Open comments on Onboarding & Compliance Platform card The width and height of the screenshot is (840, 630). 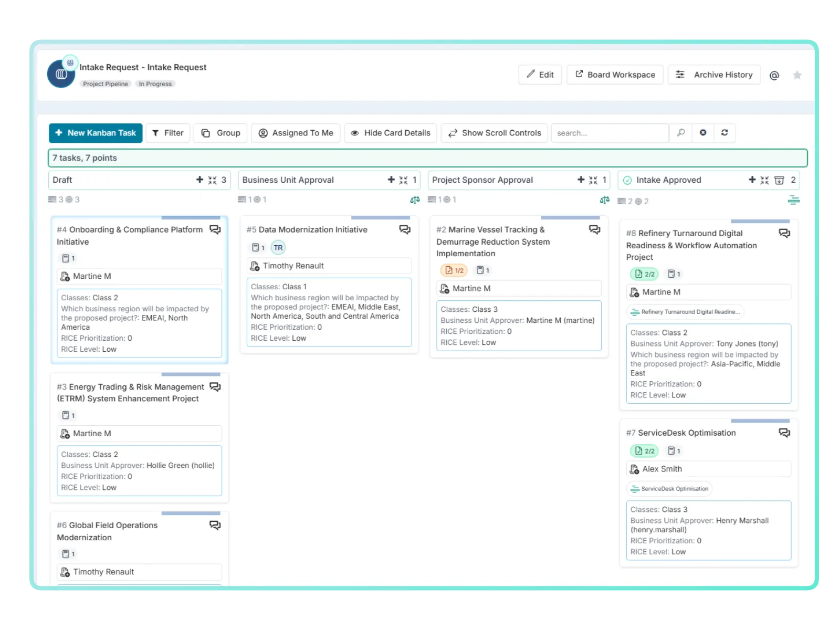click(x=215, y=230)
